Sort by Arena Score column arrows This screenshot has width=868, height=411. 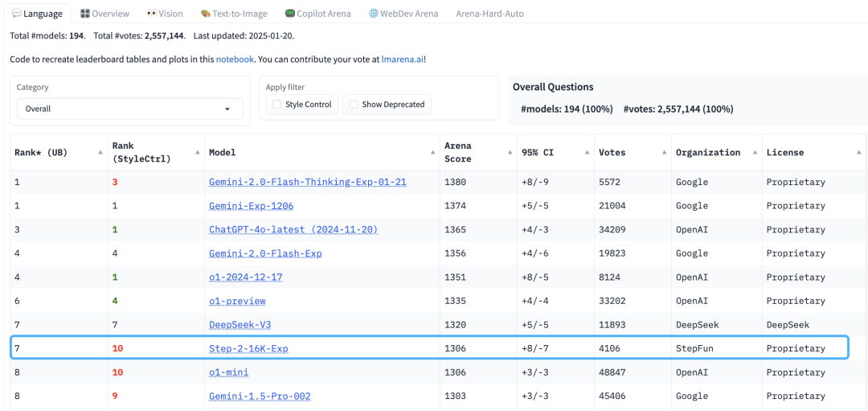click(x=510, y=152)
